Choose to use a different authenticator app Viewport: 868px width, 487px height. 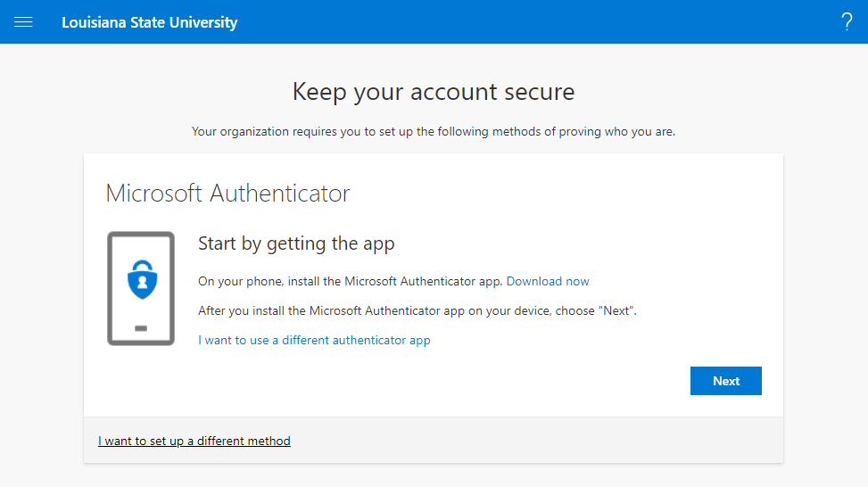tap(314, 340)
